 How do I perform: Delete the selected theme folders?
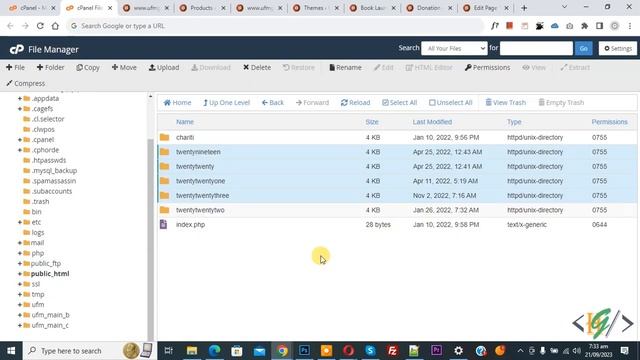[257, 67]
